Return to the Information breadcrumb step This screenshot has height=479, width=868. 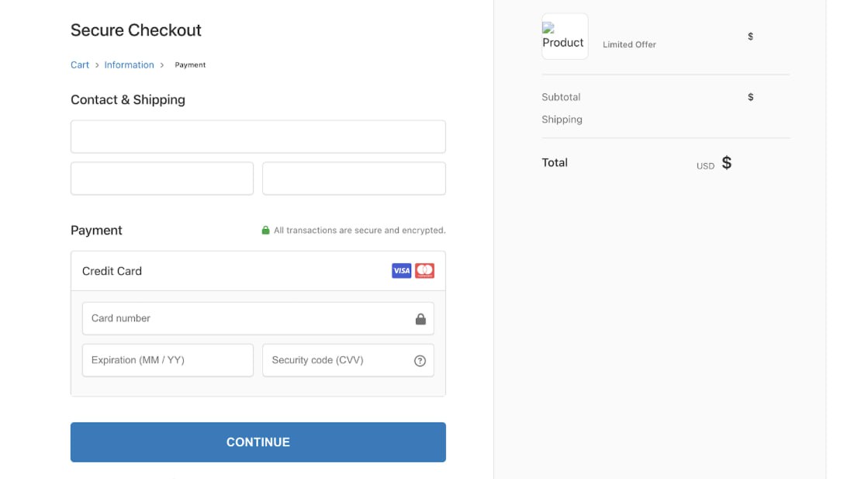tap(129, 64)
